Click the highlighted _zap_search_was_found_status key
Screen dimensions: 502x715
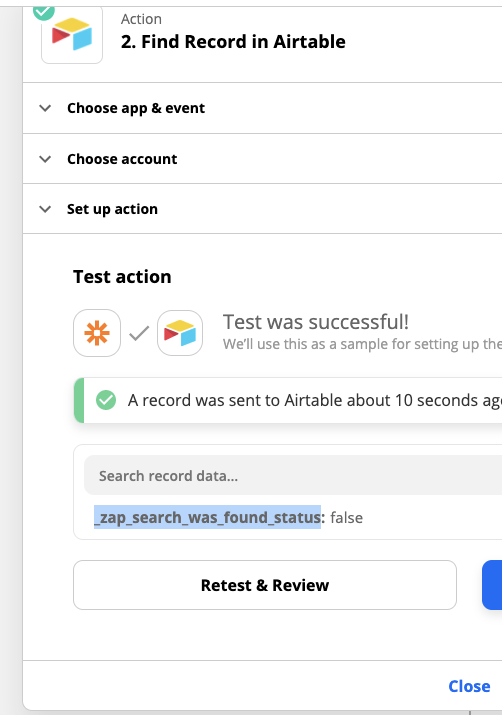(207, 518)
